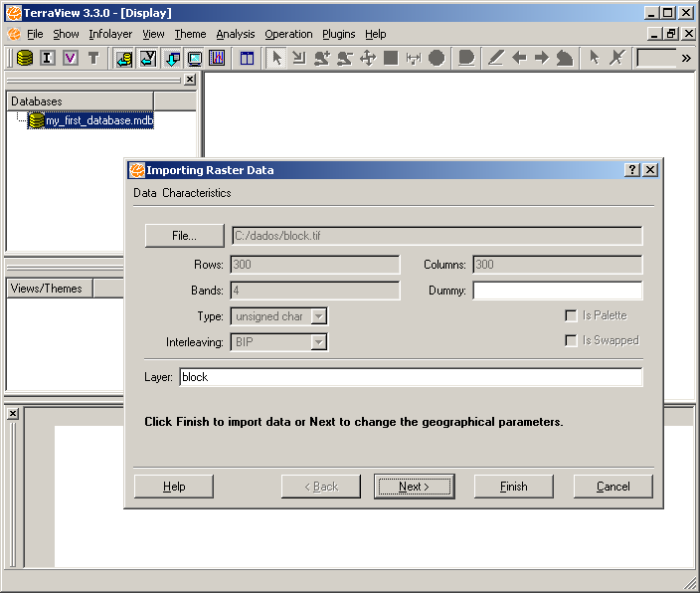
Task: Open the Infolayer menu
Action: (109, 34)
